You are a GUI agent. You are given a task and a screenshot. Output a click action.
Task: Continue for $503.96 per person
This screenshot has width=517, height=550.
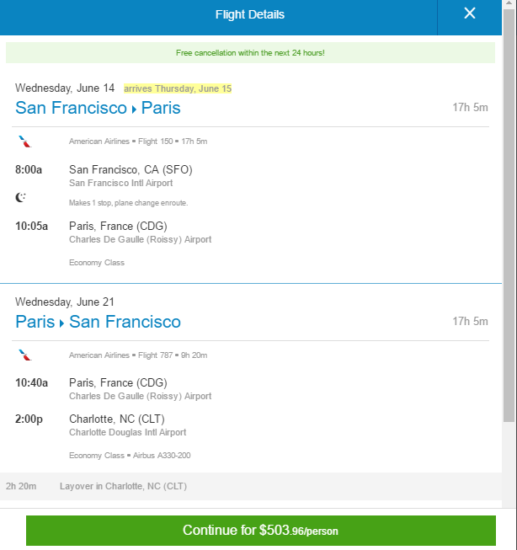click(261, 530)
